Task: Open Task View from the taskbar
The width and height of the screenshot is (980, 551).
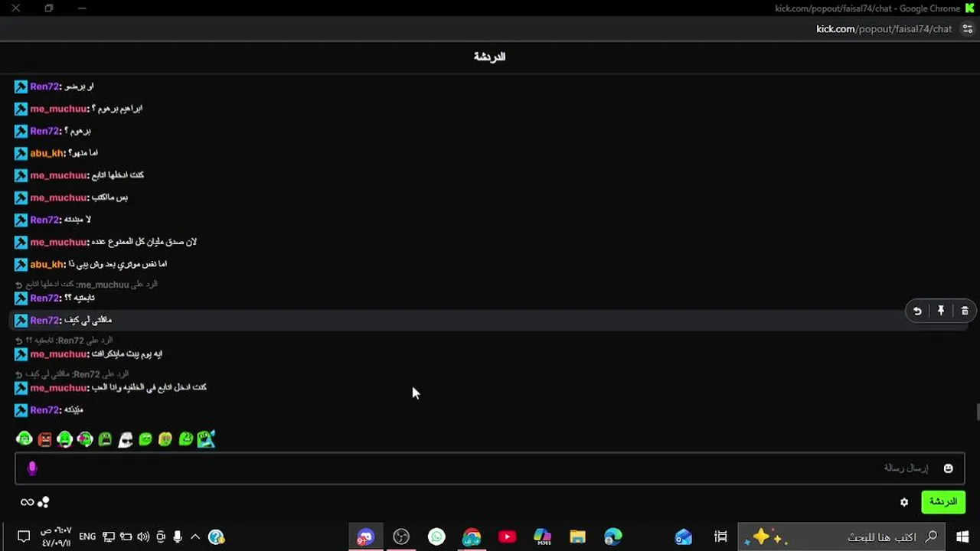Action: tap(720, 536)
